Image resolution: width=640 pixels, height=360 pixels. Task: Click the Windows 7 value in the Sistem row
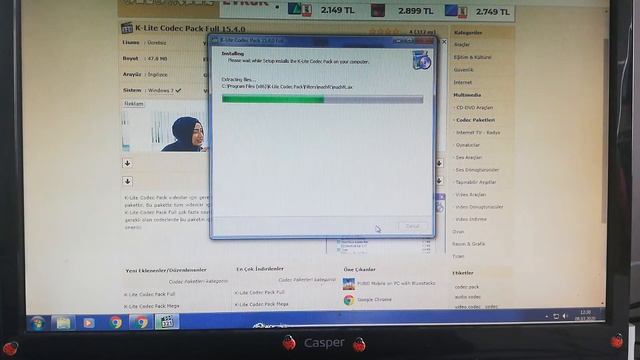[160, 90]
